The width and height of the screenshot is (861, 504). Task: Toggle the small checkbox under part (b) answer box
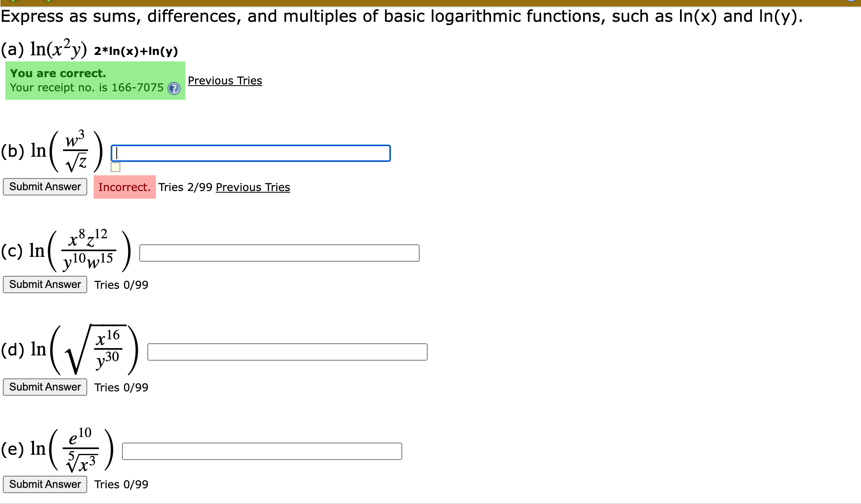coord(116,167)
